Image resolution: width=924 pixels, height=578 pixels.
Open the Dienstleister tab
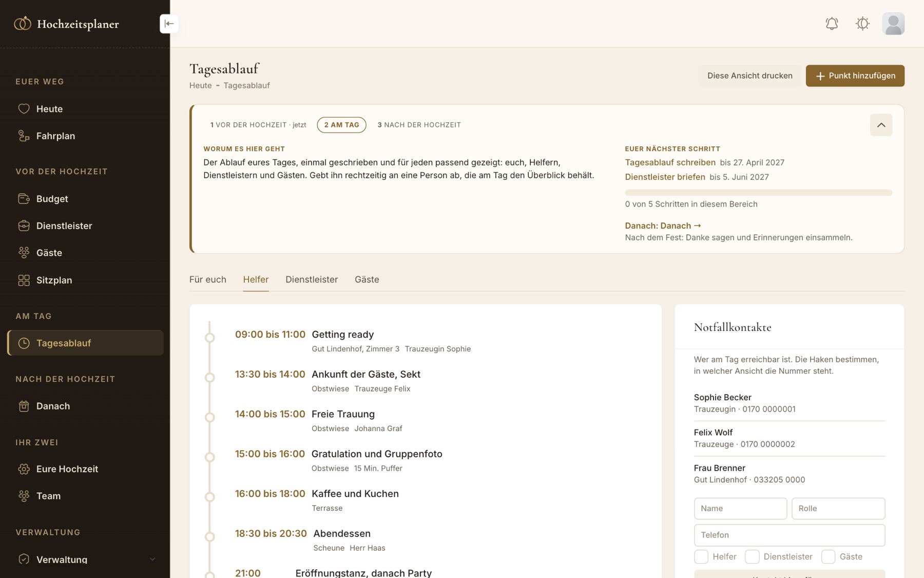pos(312,279)
